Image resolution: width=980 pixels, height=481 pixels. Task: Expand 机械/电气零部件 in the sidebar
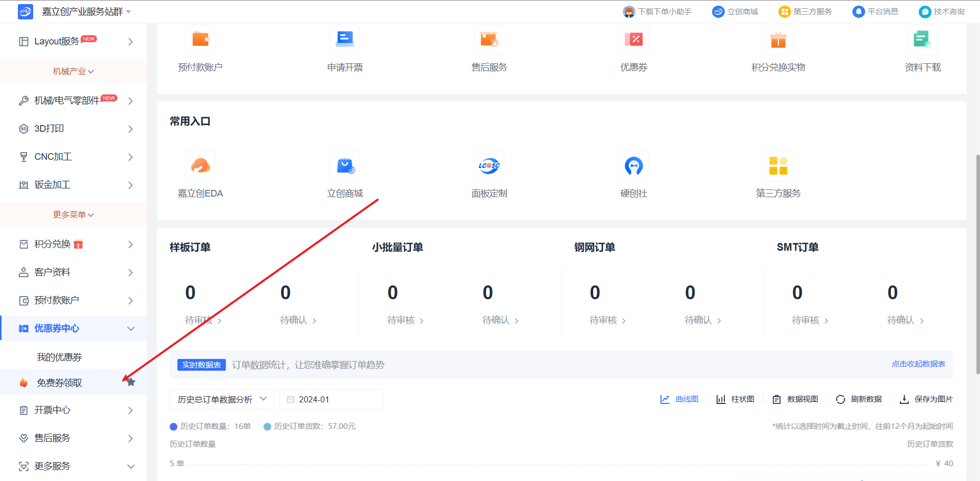click(x=73, y=101)
